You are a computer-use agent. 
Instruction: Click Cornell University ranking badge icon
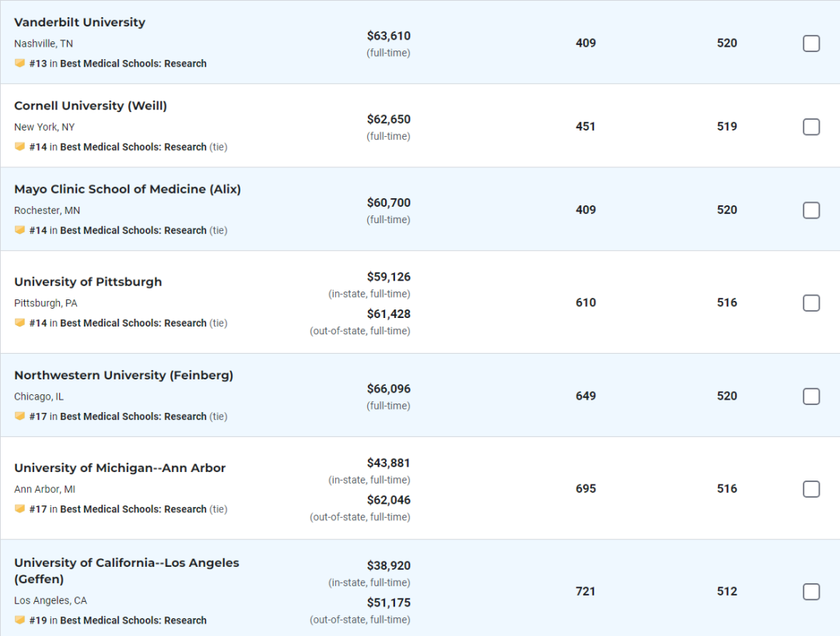point(19,147)
